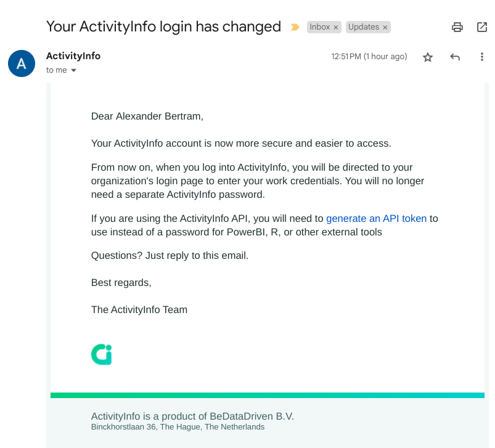Image resolution: width=495 pixels, height=448 pixels.
Task: Print this email using the printer icon
Action: (457, 27)
